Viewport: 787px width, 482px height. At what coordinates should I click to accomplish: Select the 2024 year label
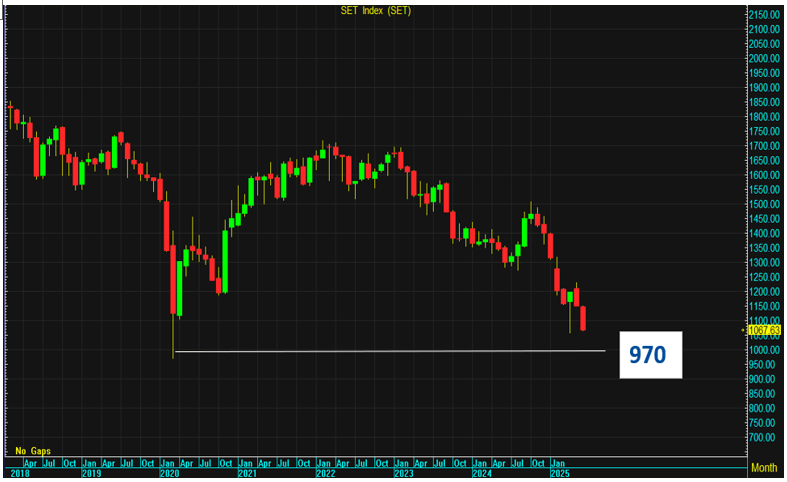tap(482, 473)
